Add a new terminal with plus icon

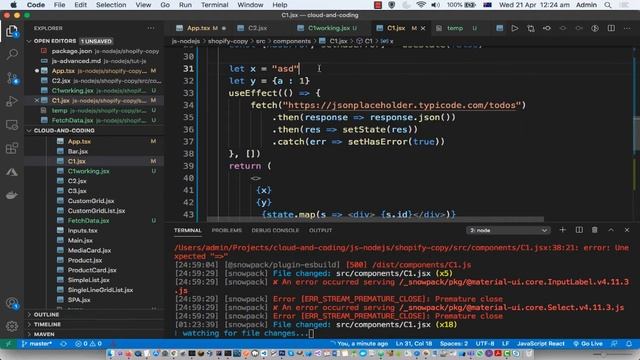click(x=562, y=230)
